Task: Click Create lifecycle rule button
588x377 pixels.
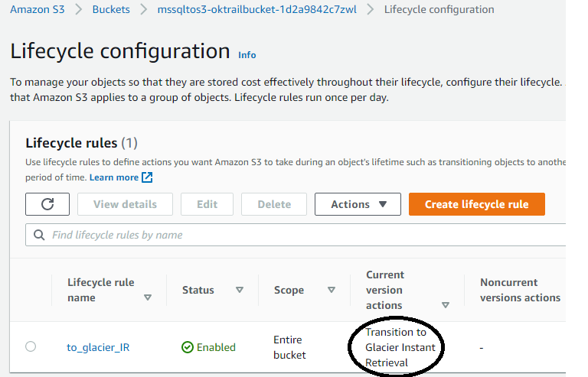Action: coord(477,204)
